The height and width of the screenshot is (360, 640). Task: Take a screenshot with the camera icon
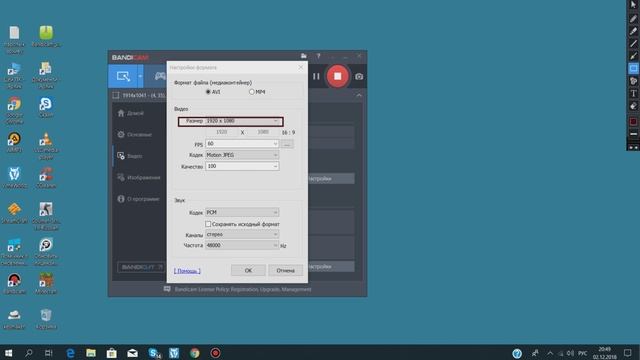coord(359,76)
